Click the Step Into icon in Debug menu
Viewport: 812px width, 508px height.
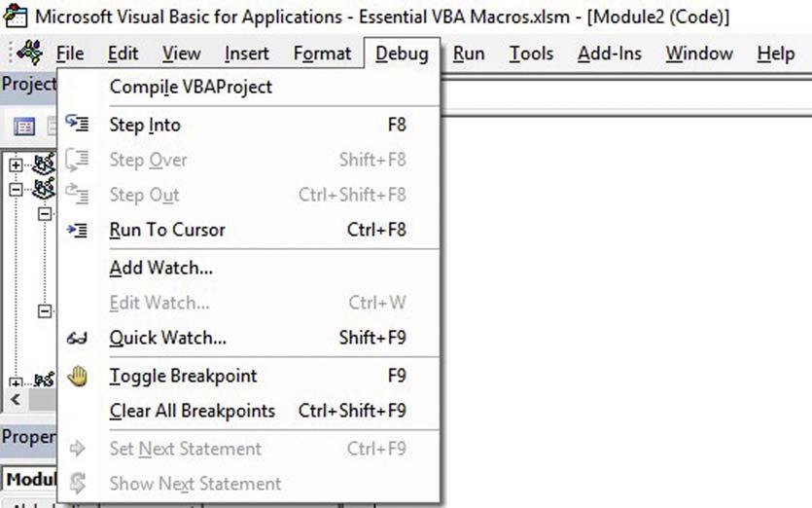(x=77, y=125)
